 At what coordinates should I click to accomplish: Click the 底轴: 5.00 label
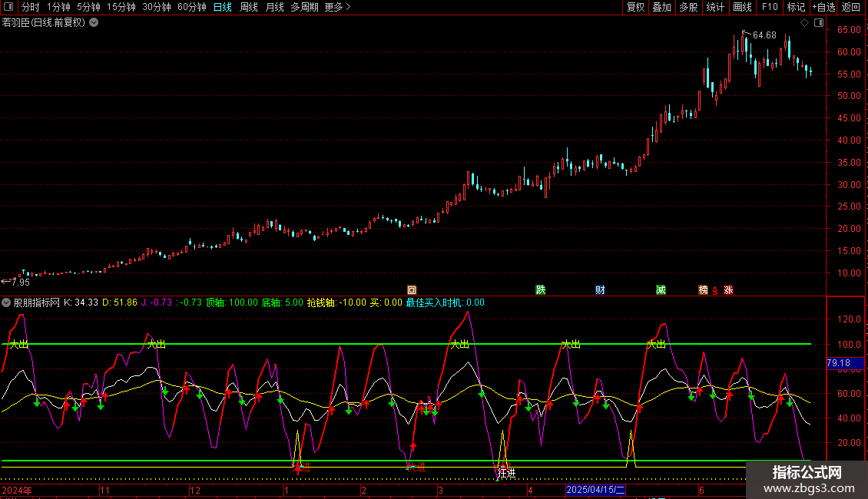click(x=283, y=302)
